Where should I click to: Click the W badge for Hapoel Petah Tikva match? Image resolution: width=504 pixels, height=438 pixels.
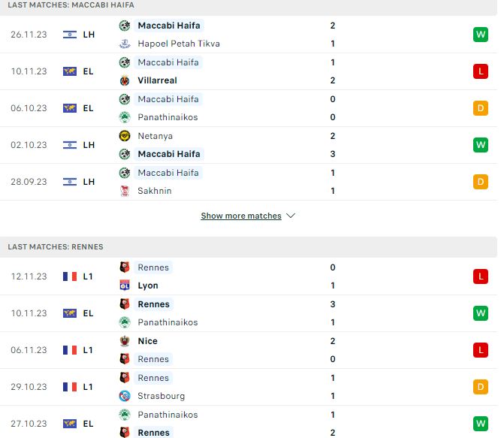pyautogui.click(x=481, y=35)
